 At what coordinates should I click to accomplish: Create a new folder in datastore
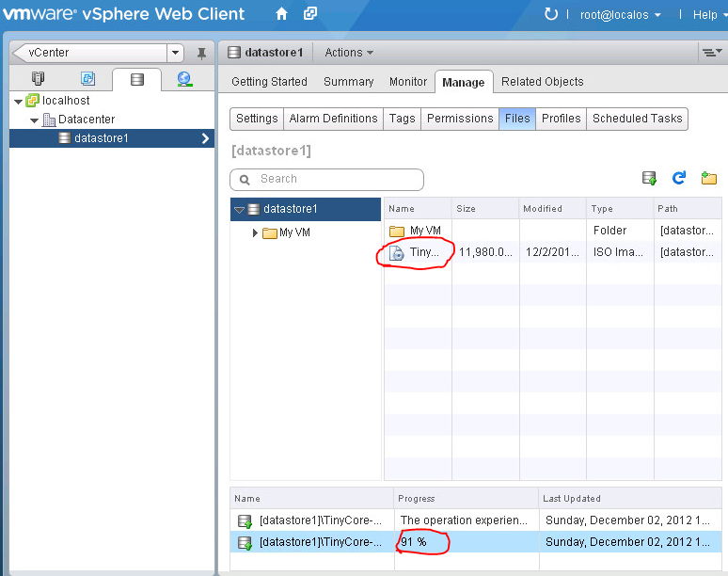(708, 178)
